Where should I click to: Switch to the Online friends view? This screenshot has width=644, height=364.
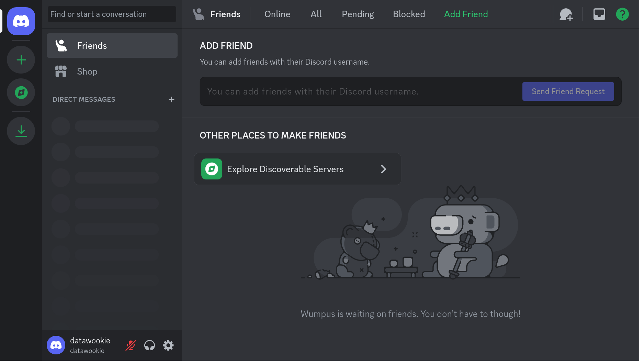(277, 14)
